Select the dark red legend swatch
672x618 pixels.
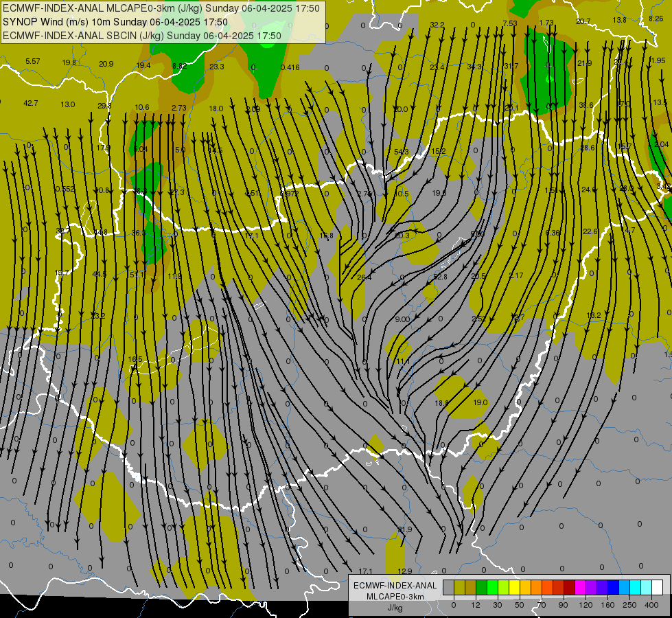click(570, 587)
